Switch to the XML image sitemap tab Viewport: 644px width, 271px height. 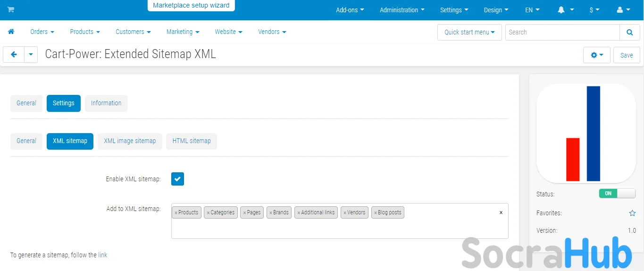[130, 141]
